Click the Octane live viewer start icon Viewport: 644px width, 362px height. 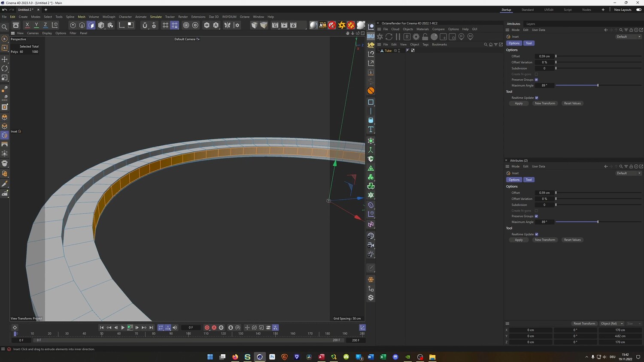pyautogui.click(x=380, y=37)
